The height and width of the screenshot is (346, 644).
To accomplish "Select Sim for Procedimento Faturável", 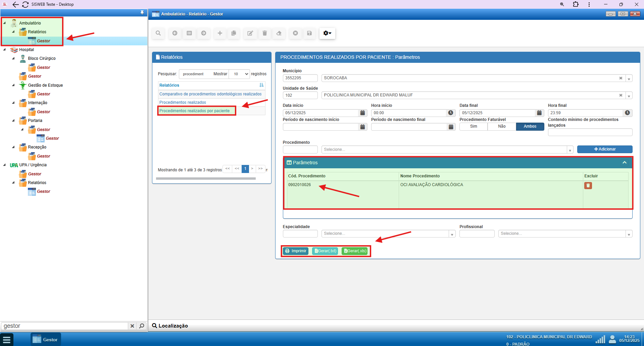I will (474, 126).
